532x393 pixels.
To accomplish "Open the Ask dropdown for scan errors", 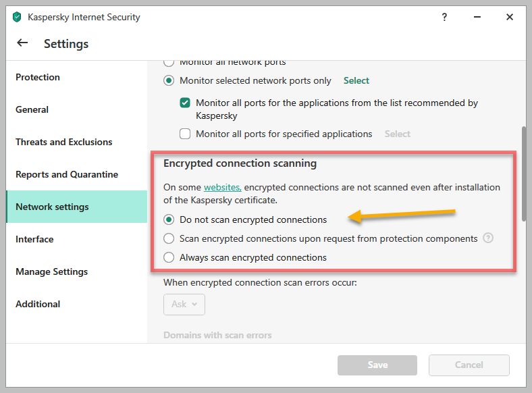I will [184, 304].
